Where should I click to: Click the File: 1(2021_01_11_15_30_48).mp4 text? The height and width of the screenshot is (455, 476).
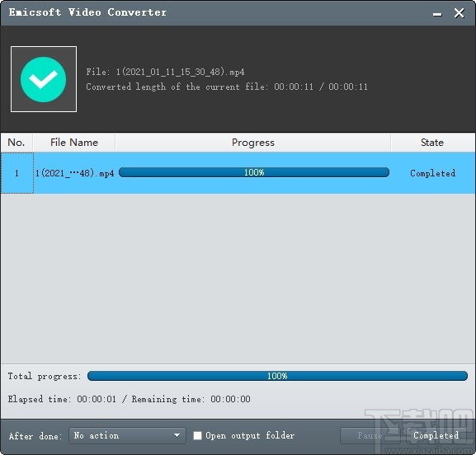click(165, 72)
